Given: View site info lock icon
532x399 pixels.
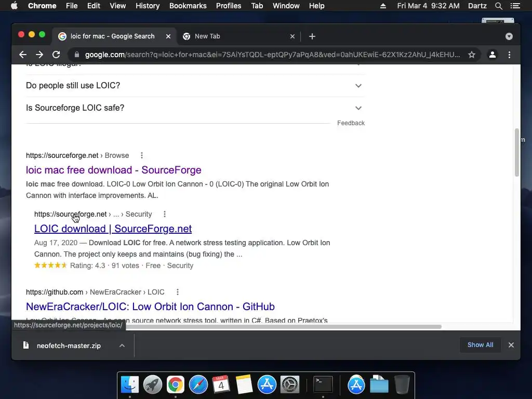Looking at the screenshot, I should pos(77,55).
